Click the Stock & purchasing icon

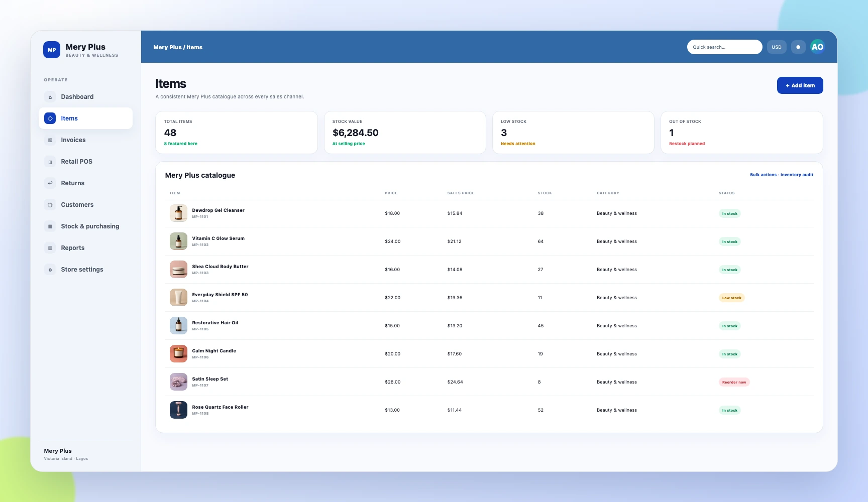[x=50, y=226]
